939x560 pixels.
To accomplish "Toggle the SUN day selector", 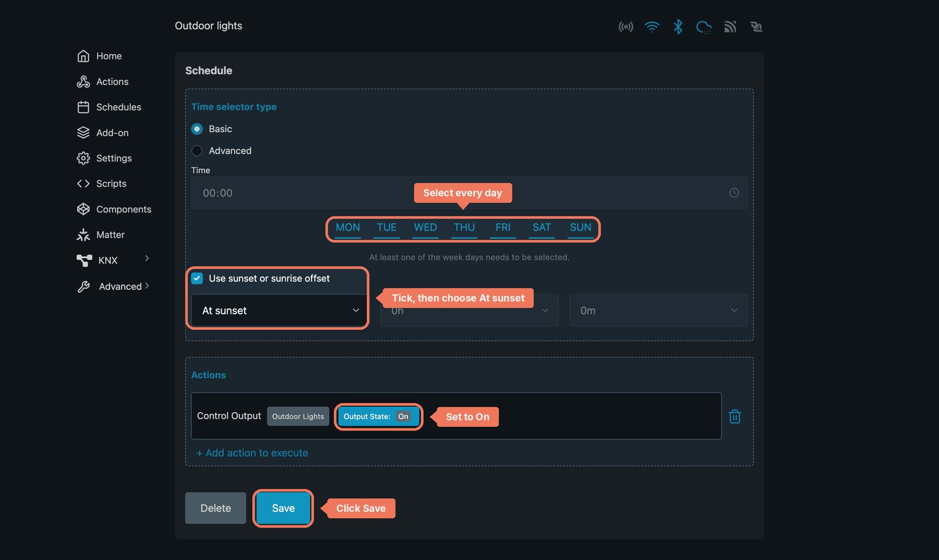I will coord(580,228).
